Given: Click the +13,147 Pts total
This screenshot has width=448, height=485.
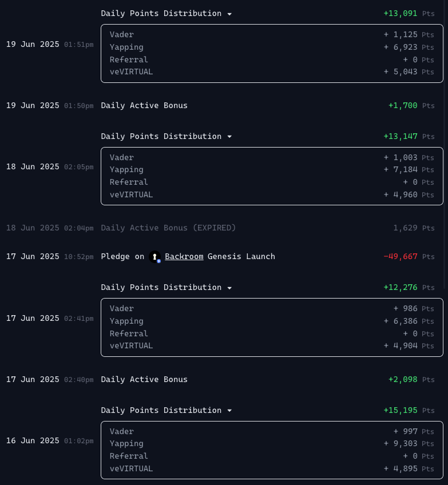Looking at the screenshot, I should coord(409,136).
